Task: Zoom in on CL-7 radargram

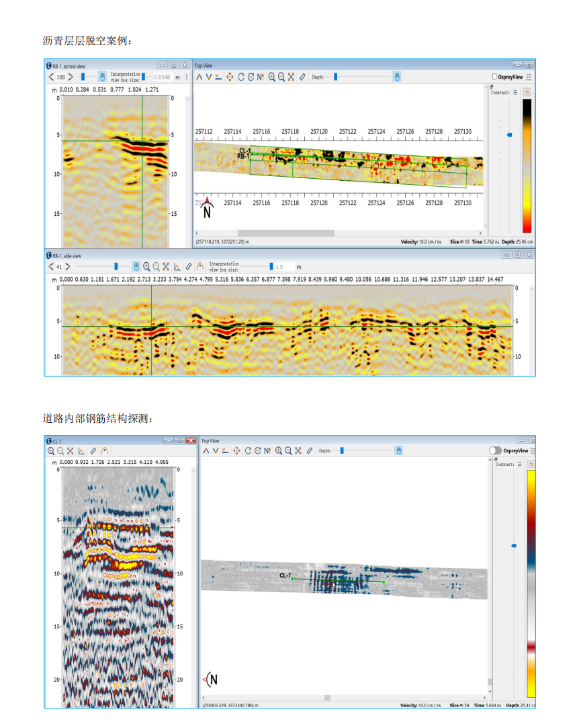Action: [51, 451]
